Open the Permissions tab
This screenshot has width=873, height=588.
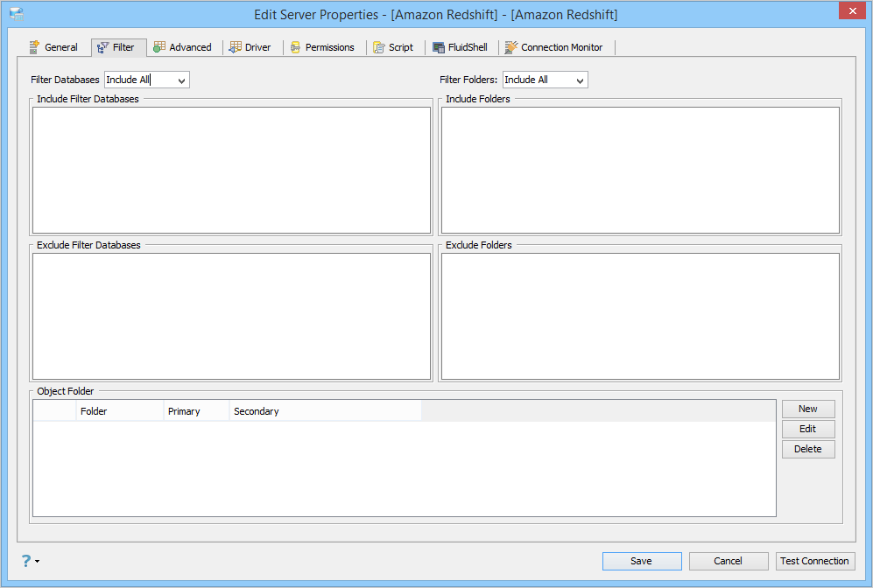point(322,47)
